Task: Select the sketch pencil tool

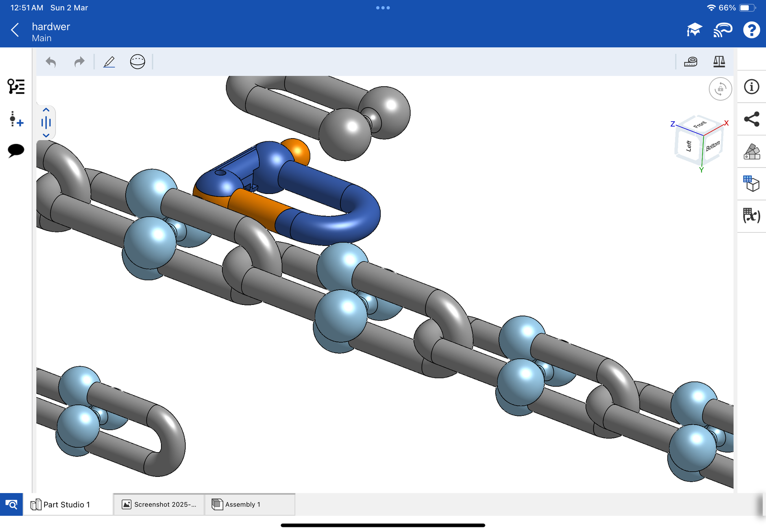Action: (x=109, y=62)
